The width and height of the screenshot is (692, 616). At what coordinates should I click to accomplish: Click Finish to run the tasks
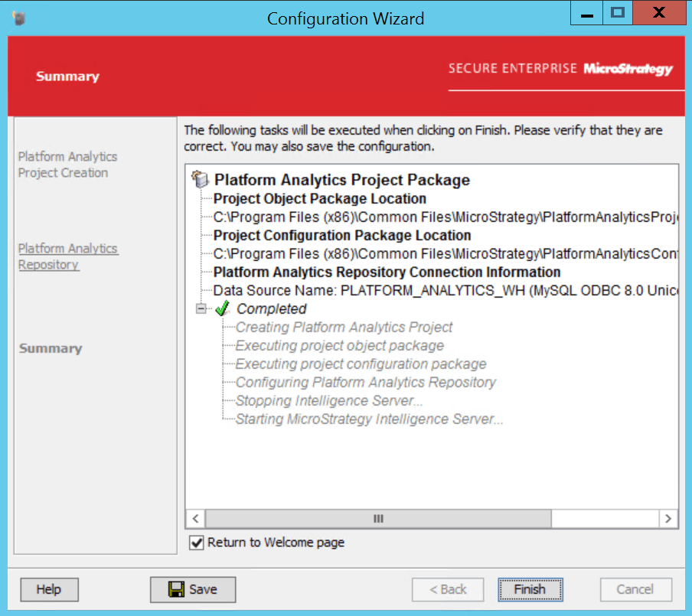pyautogui.click(x=530, y=589)
